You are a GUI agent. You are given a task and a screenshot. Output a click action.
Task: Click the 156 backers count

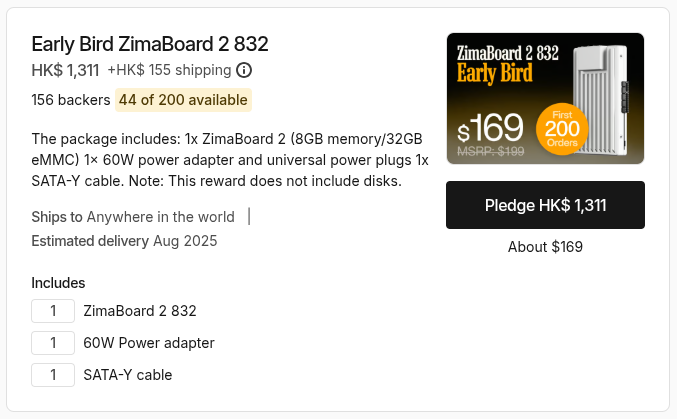coord(70,100)
